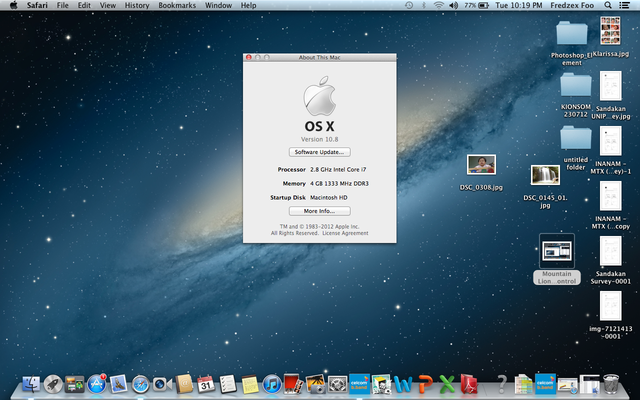This screenshot has height=400, width=640.
Task: Open the Safari menu
Action: click(x=37, y=5)
